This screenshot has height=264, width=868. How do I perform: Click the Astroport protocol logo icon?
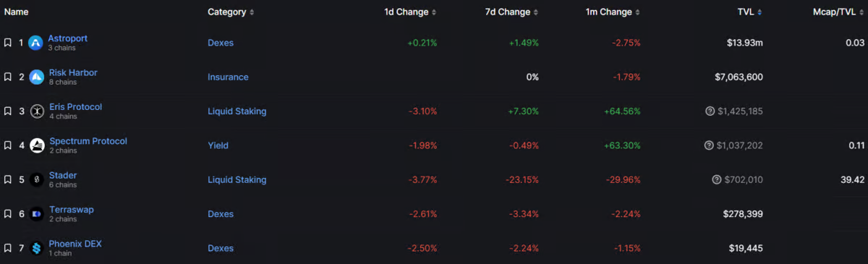[35, 43]
